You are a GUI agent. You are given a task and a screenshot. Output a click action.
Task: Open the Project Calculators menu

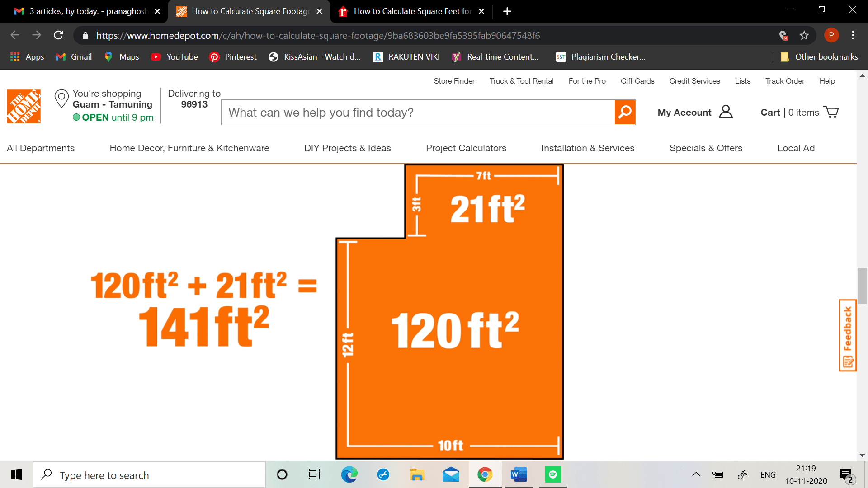point(466,148)
